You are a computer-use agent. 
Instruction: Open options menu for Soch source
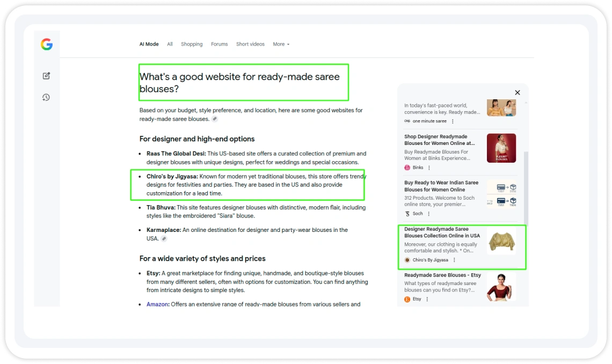428,214
